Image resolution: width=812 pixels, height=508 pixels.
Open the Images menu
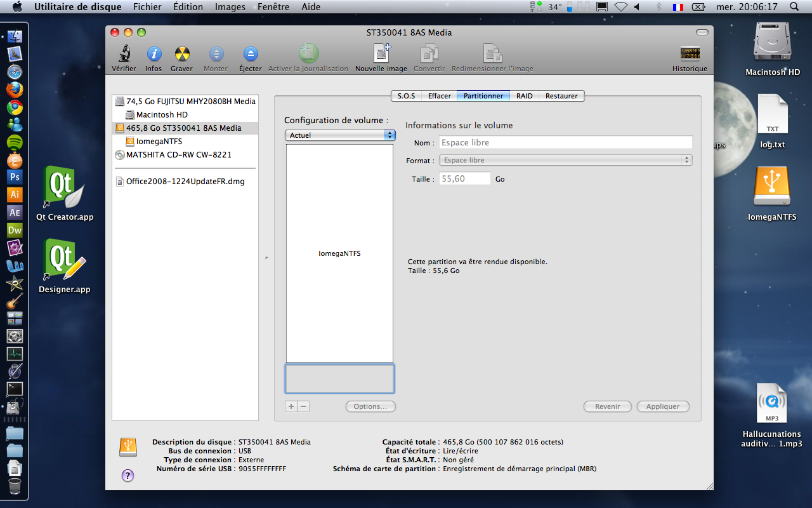230,7
